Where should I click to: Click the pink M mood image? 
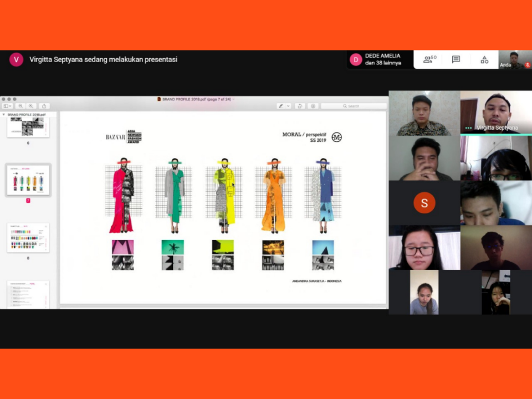(x=123, y=247)
